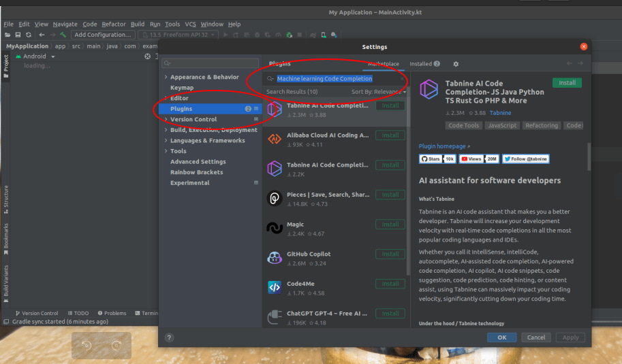The width and height of the screenshot is (622, 364).
Task: Click the Save All toolbar icon
Action: (18, 35)
